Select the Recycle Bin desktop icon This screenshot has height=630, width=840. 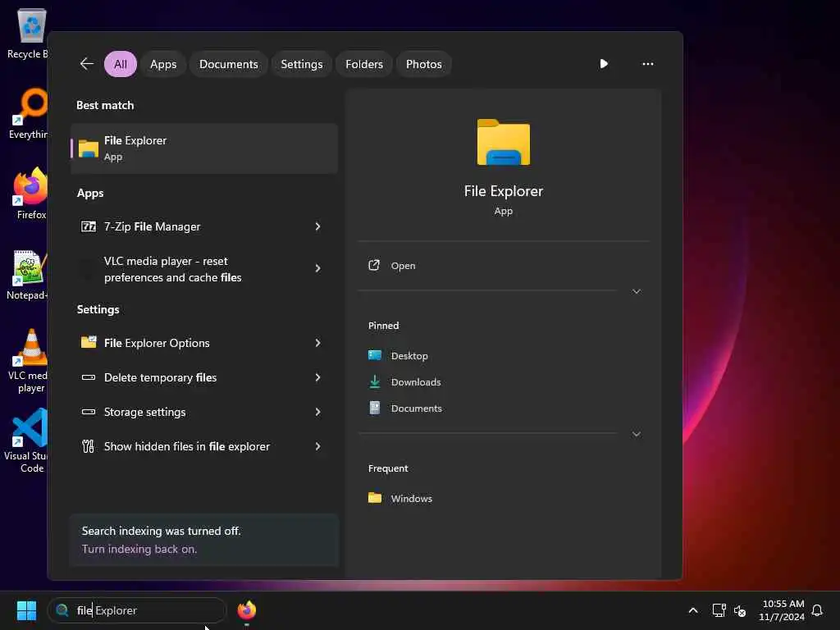pyautogui.click(x=27, y=33)
